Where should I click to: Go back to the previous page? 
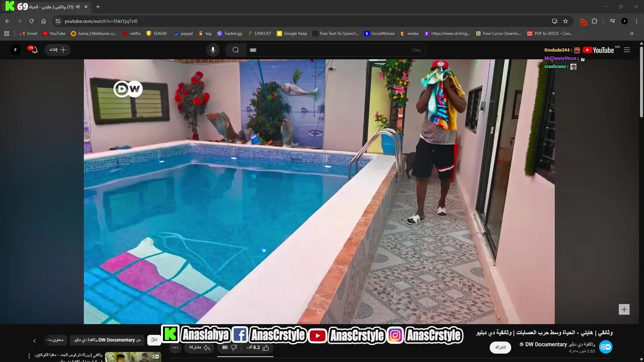tap(7, 21)
